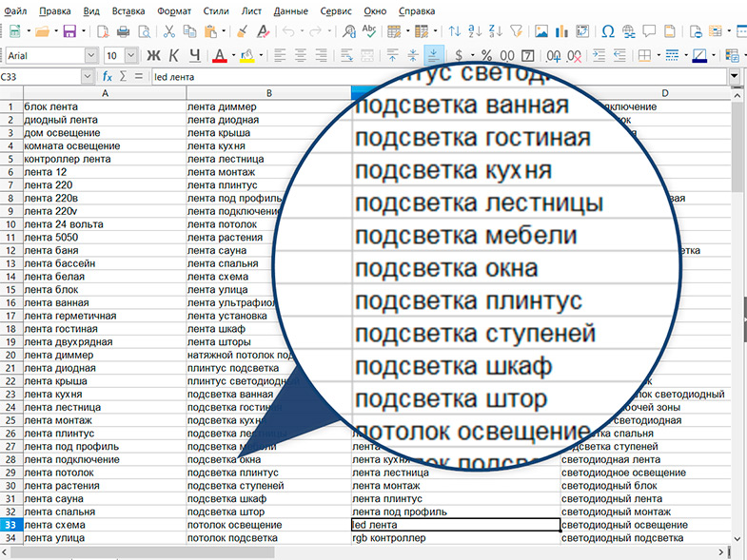Toggle wrap text
This screenshot has height=560, width=747.
pos(346,56)
